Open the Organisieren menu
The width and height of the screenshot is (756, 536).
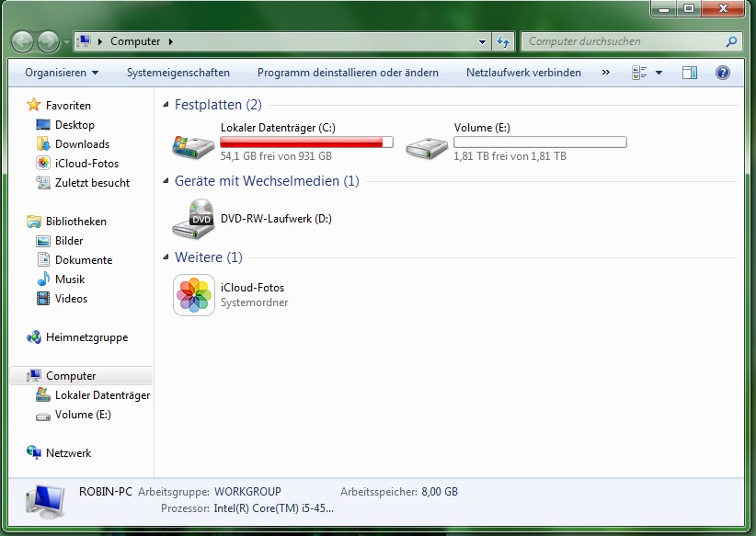point(62,73)
